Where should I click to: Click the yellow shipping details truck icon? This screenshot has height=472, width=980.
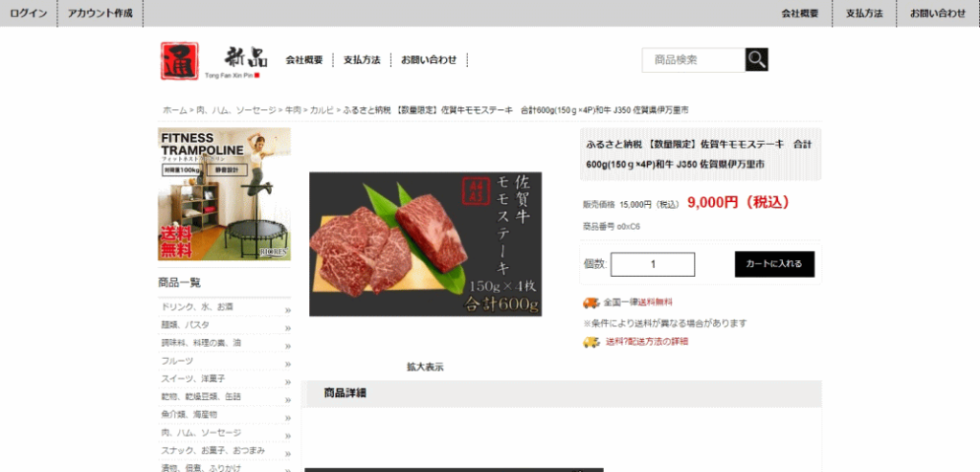click(x=591, y=342)
